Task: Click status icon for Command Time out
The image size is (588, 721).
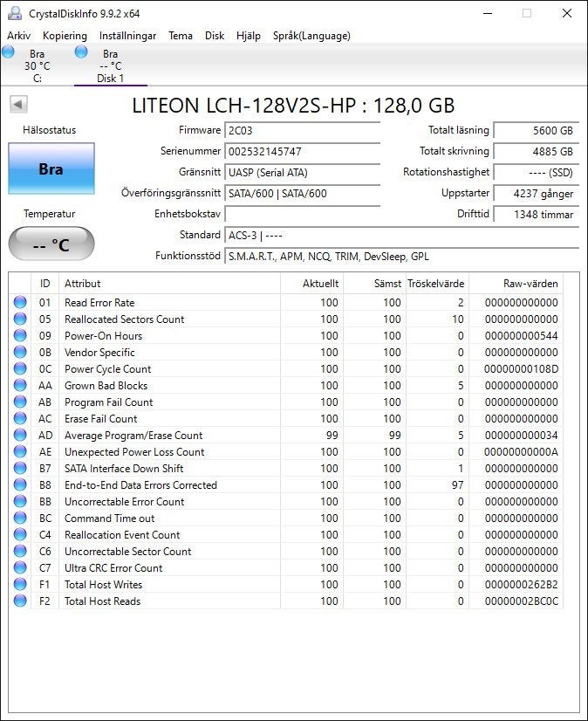Action: point(20,518)
